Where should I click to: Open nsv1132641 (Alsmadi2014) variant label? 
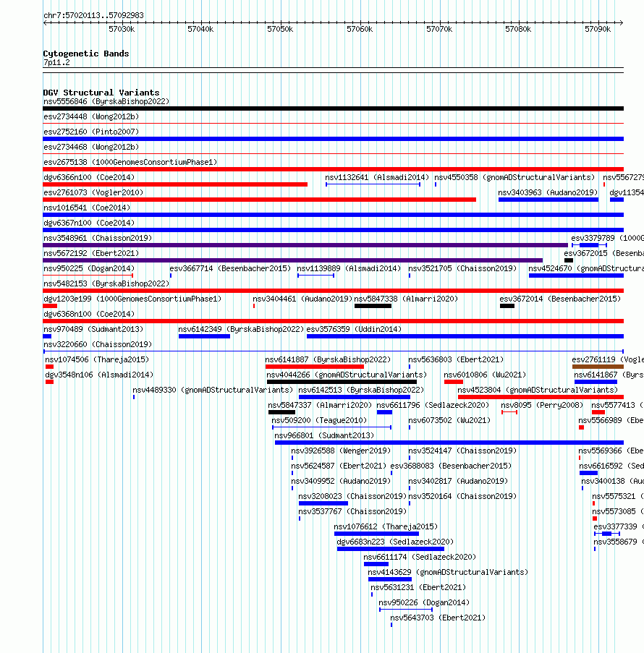click(x=377, y=177)
